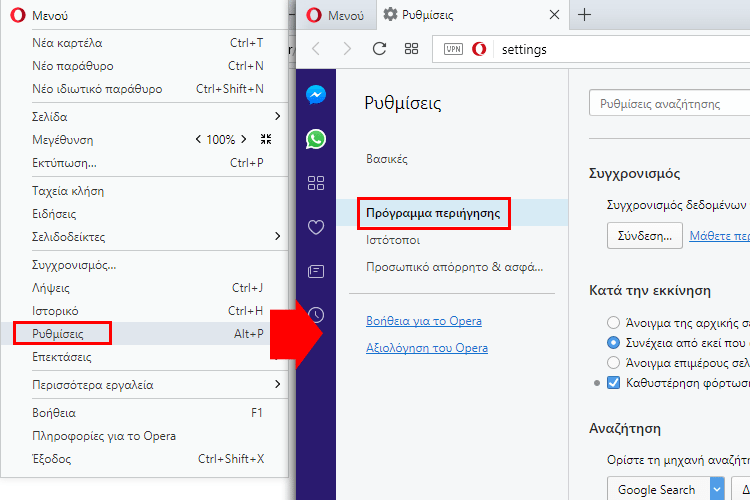The image size is (750, 500).
Task: Select Πρόγραμμα περιήγησης settings category
Action: (x=452, y=213)
